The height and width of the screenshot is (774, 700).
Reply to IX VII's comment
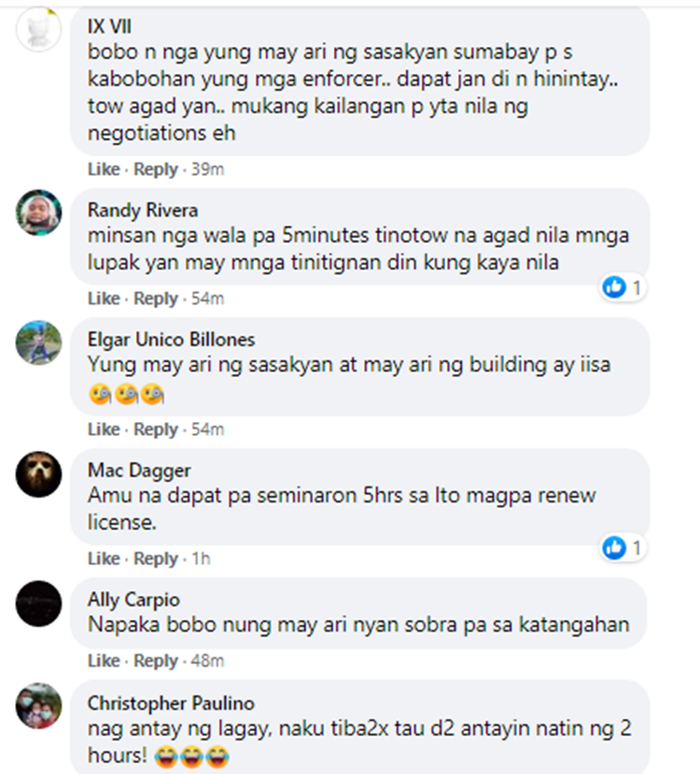point(155,169)
